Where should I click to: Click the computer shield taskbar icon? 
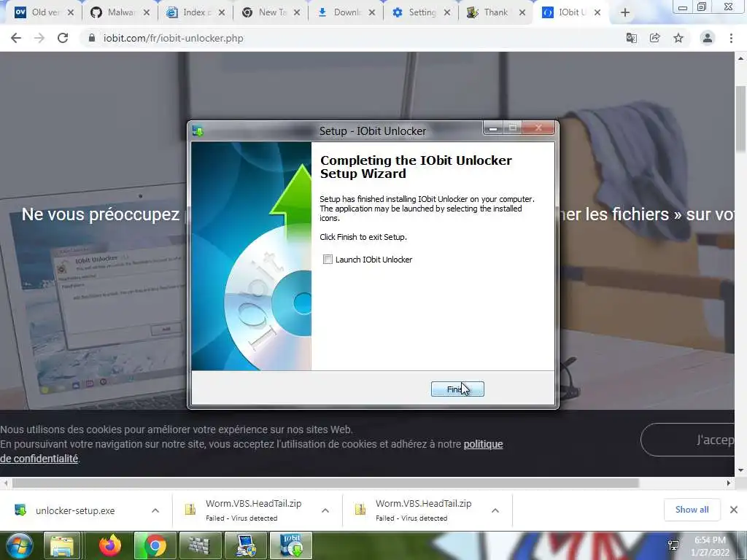pos(245,545)
